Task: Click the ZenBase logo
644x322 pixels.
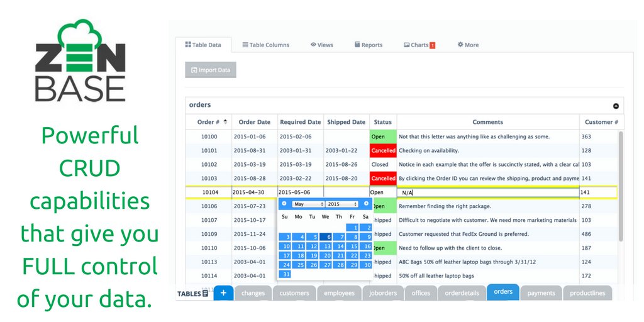Action: point(80,60)
